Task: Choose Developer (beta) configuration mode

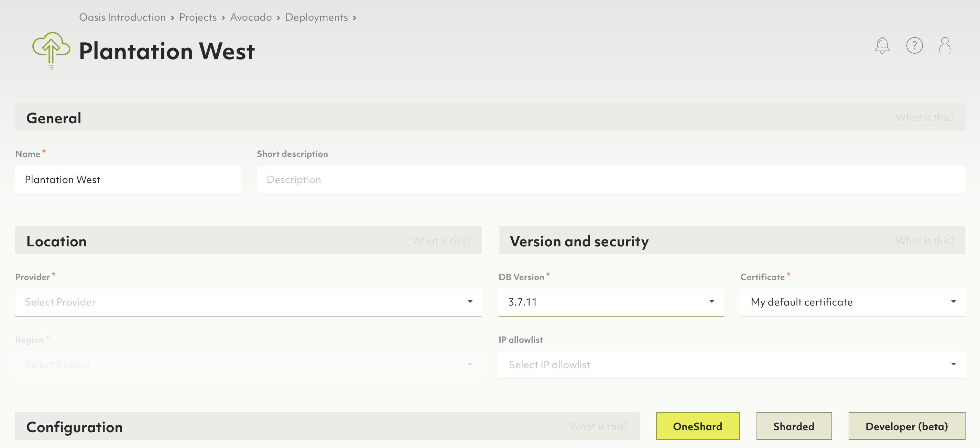Action: tap(906, 426)
